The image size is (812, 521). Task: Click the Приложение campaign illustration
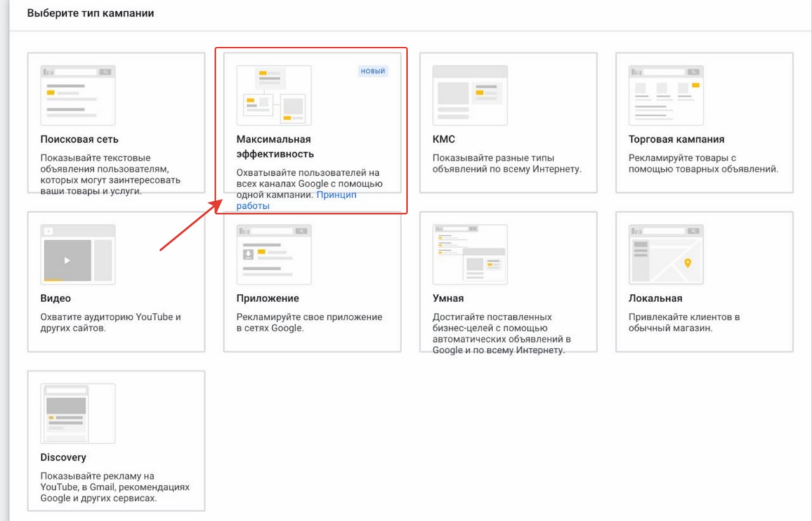click(274, 254)
